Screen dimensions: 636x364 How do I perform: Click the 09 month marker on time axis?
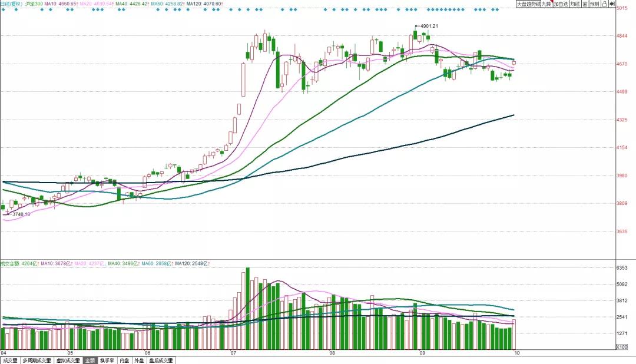tap(422, 353)
